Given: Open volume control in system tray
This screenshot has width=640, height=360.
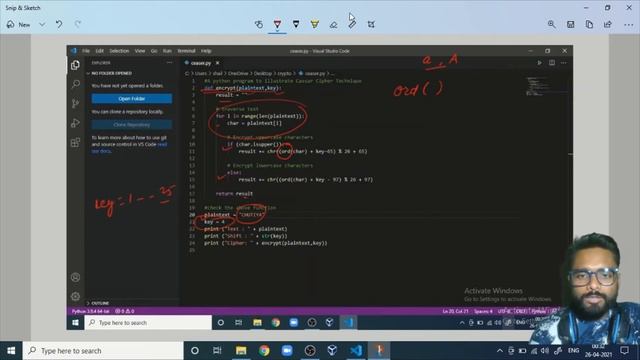Looking at the screenshot, I should tap(545, 351).
